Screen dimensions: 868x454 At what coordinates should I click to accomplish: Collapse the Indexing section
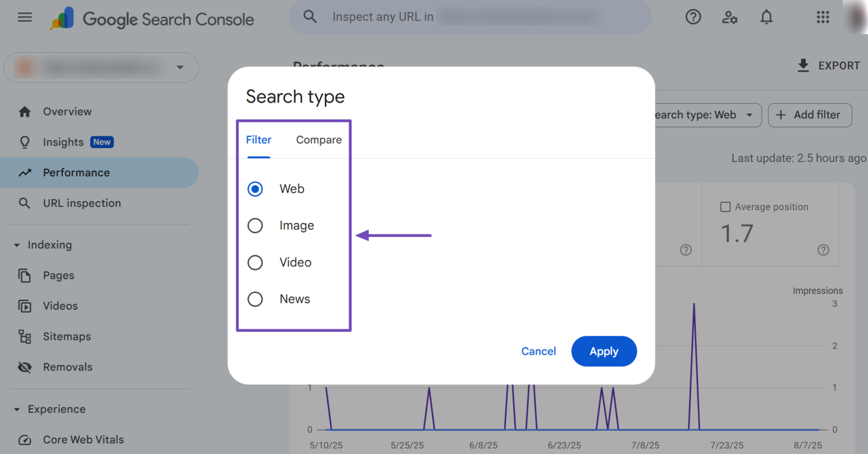coord(17,245)
